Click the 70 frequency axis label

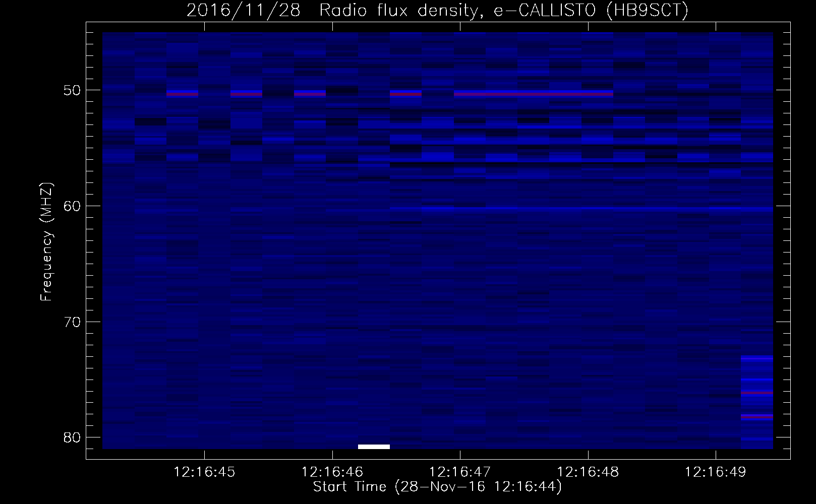[73, 322]
